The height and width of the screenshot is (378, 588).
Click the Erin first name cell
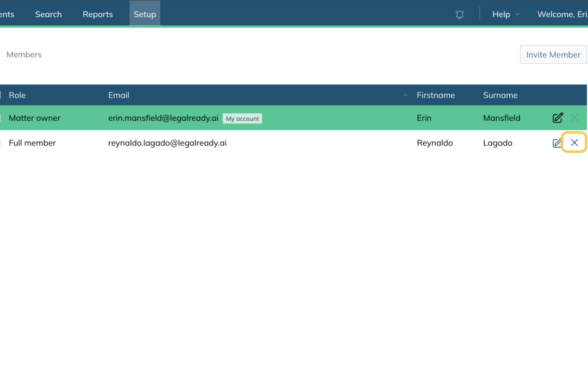pos(424,118)
